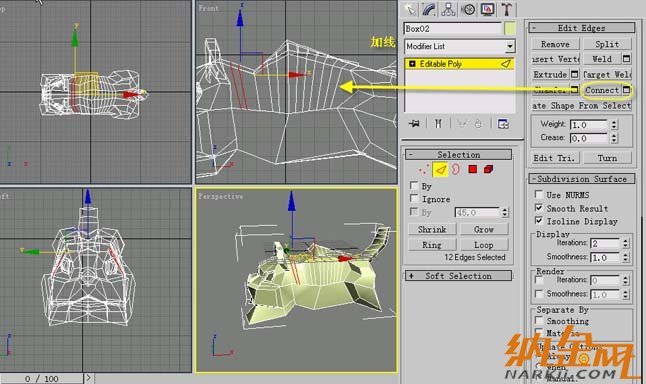Select Border sub-object level icon
The height and width of the screenshot is (384, 646).
(456, 169)
